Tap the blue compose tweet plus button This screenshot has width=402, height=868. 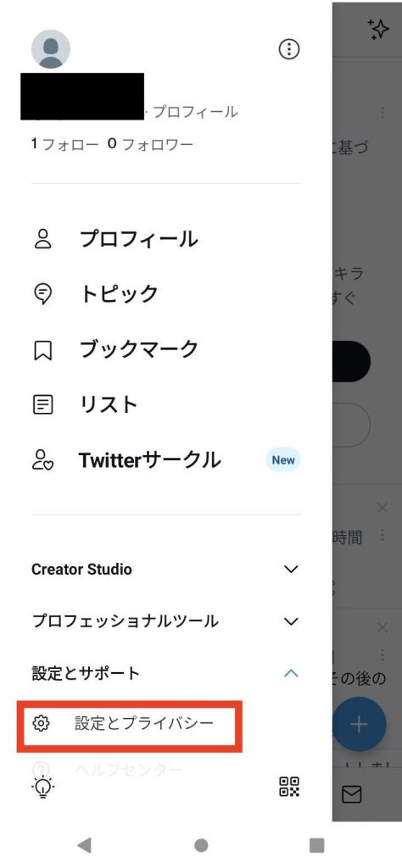pos(360,725)
